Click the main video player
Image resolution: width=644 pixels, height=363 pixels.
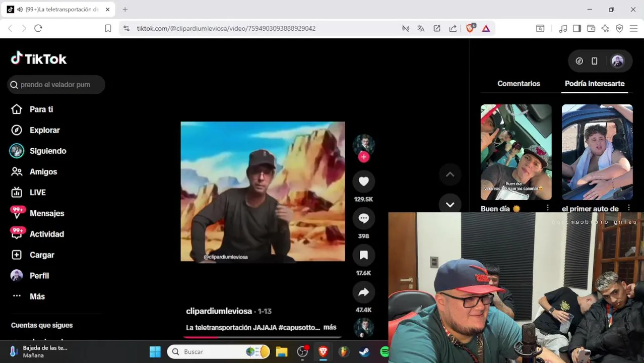263,191
